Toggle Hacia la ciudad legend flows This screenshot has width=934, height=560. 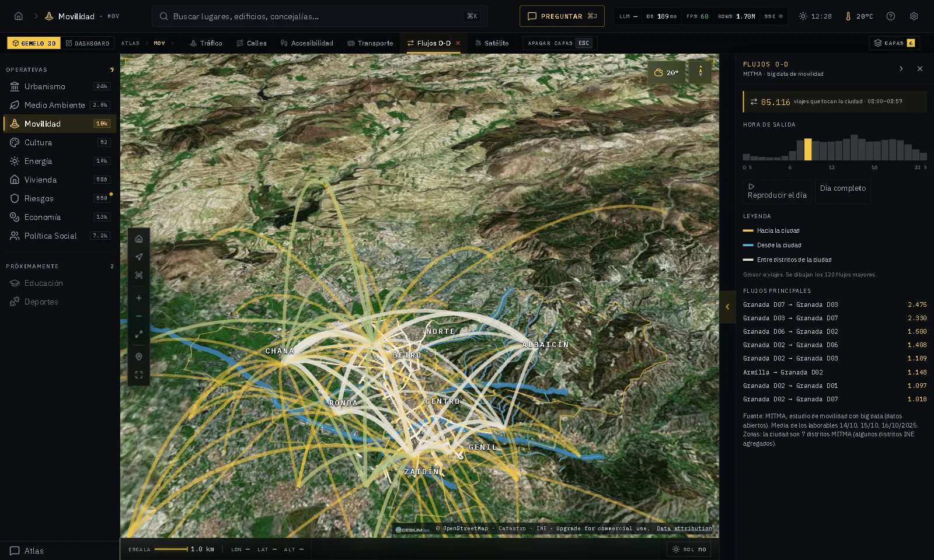[771, 230]
